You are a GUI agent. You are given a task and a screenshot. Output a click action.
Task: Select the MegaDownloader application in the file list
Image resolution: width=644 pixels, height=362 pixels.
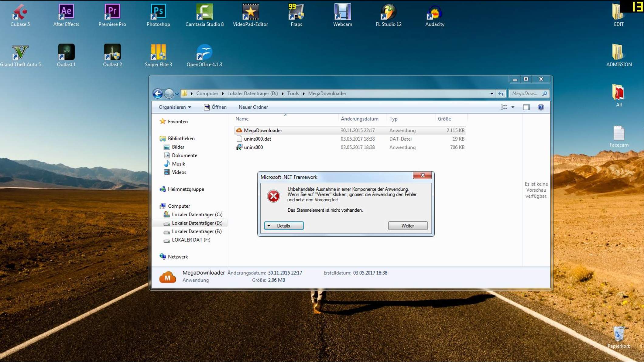pos(263,130)
